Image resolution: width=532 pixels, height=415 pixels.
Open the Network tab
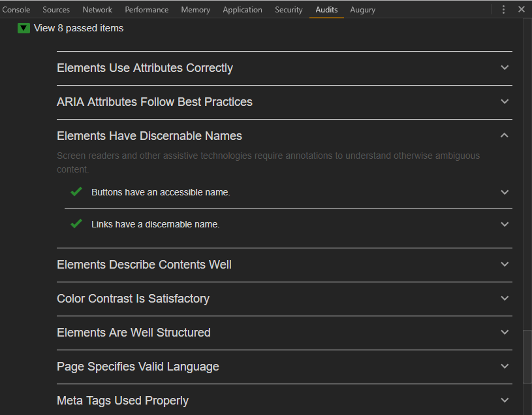97,10
